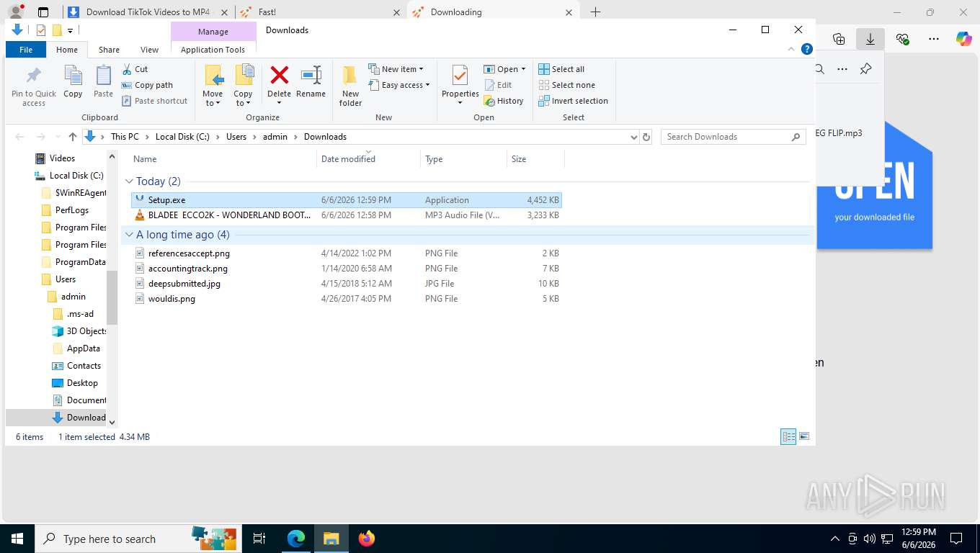Open a new Edge browser tab

595,12
